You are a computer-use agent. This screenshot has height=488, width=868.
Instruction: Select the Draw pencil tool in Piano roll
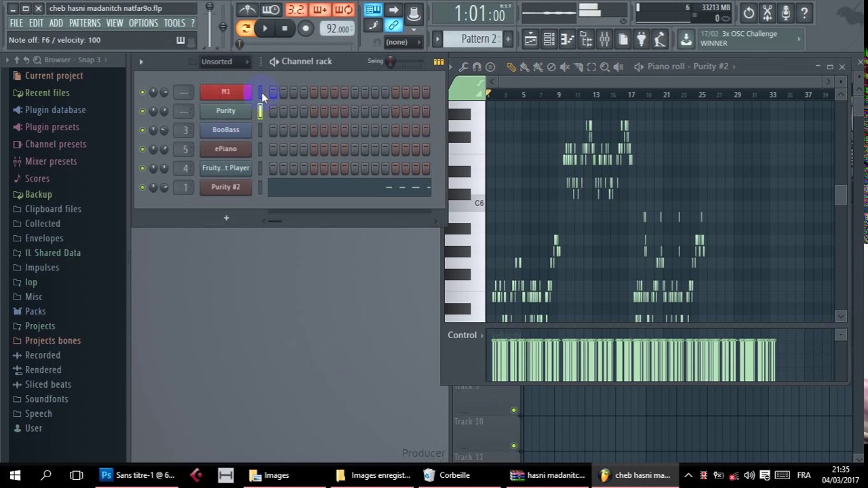pos(511,66)
